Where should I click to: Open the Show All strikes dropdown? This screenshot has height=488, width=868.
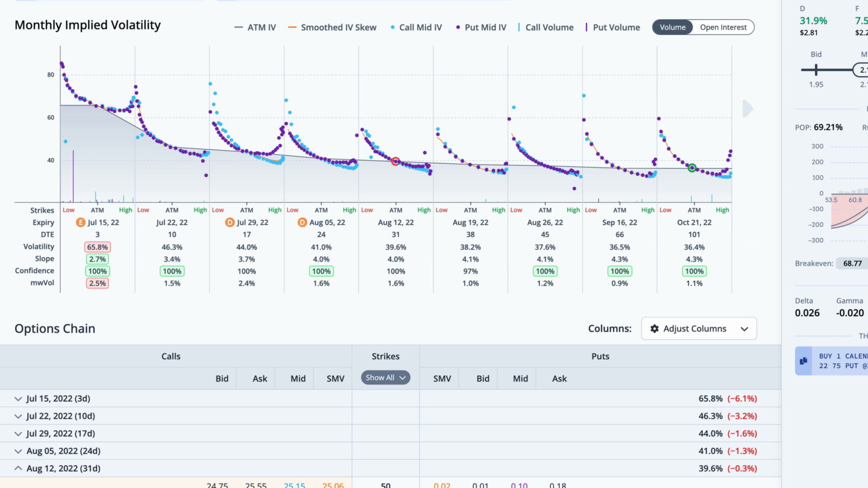(x=386, y=378)
